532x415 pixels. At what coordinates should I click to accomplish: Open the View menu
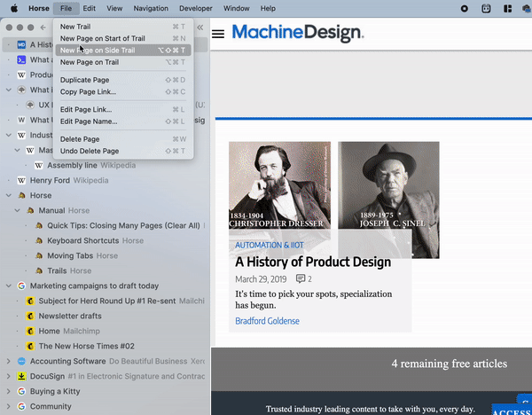coord(114,9)
